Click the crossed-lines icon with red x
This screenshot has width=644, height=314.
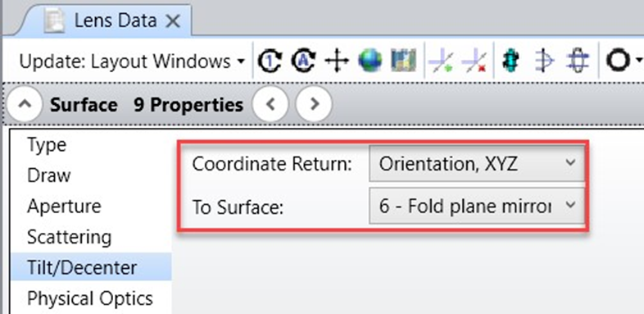pos(474,61)
